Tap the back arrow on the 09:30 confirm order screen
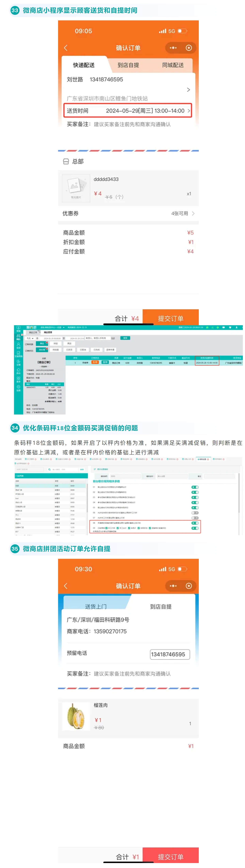The width and height of the screenshot is (245, 868). pyautogui.click(x=66, y=586)
